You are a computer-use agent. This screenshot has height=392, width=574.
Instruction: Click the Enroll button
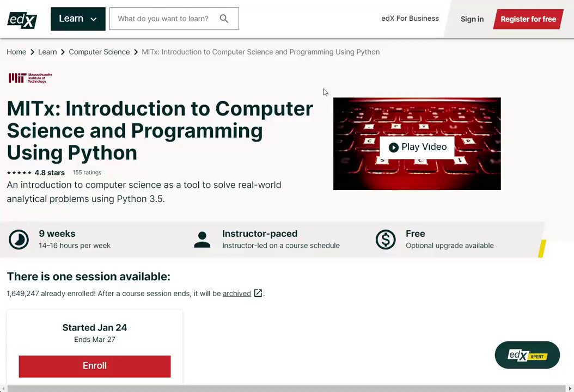tap(95, 366)
